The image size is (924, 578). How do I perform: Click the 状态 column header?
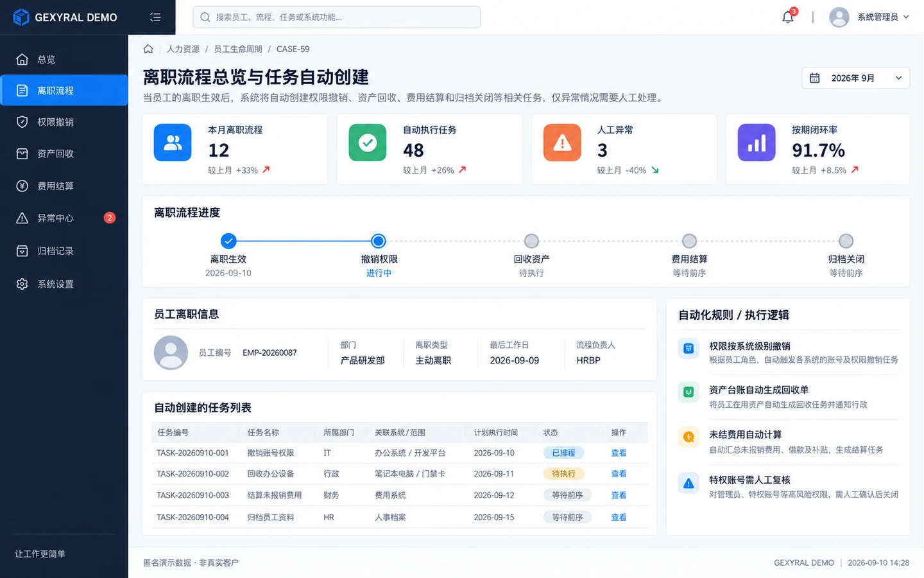[x=551, y=432]
